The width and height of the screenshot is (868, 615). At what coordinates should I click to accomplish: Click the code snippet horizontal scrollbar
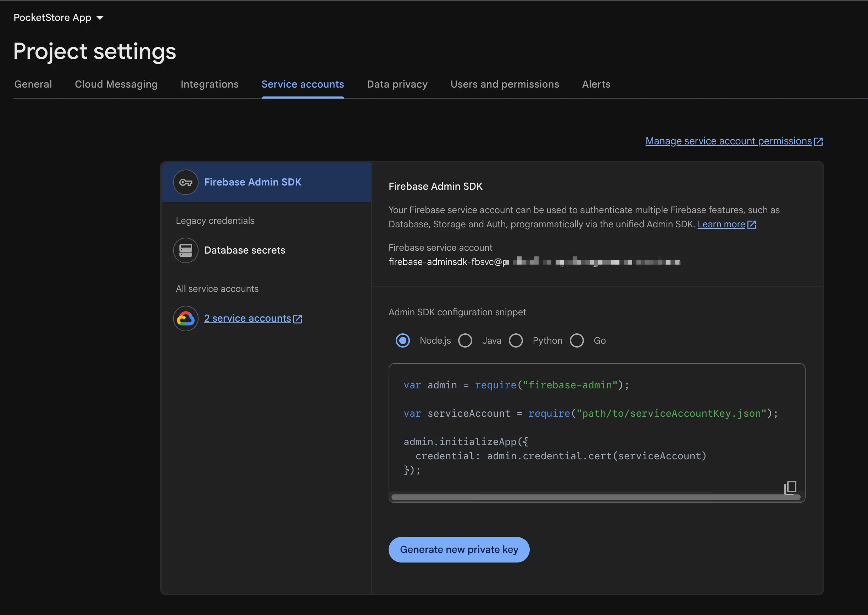coord(596,498)
